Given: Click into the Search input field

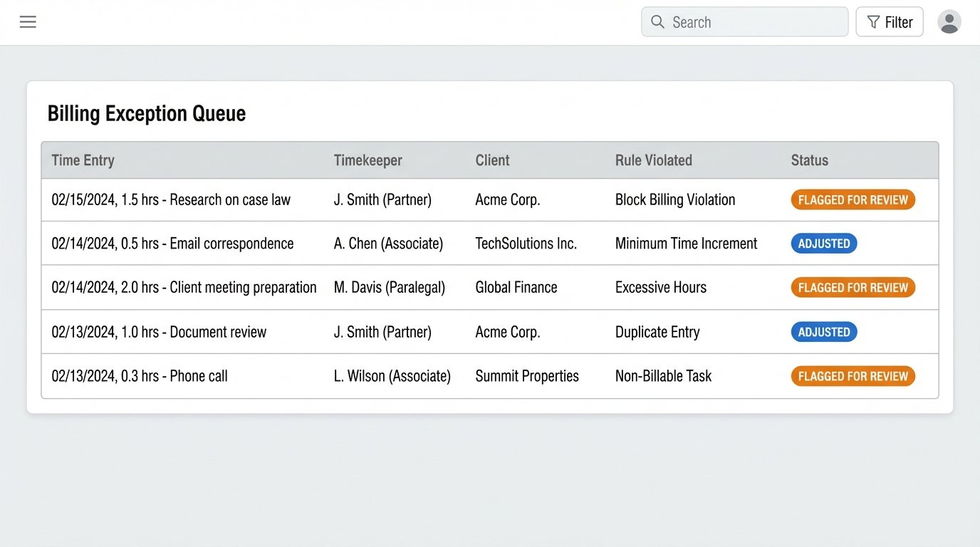Looking at the screenshot, I should tap(744, 22).
